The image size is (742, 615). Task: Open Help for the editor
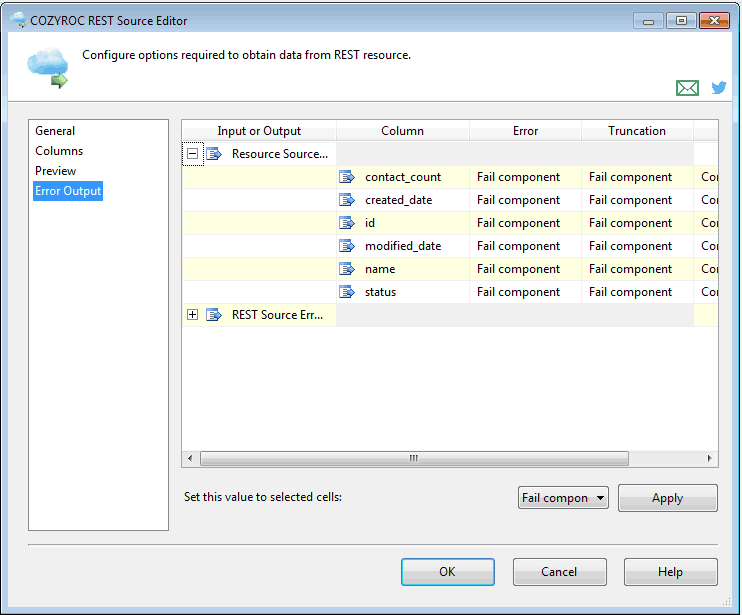(671, 572)
